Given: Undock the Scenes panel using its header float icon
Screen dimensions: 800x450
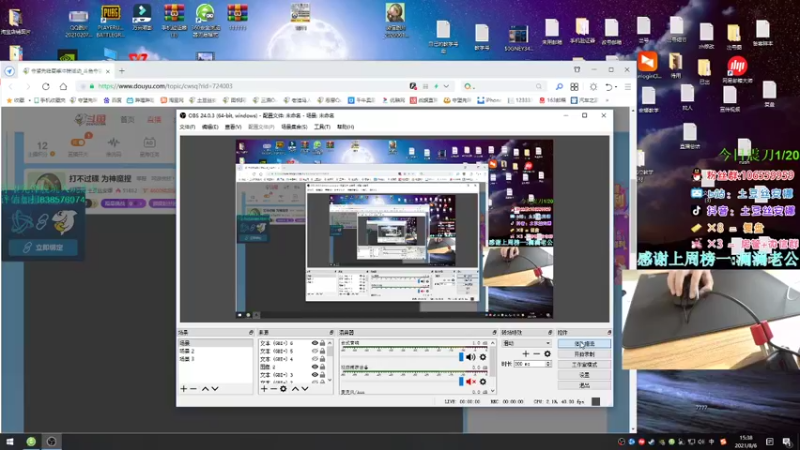Looking at the screenshot, I should [251, 332].
